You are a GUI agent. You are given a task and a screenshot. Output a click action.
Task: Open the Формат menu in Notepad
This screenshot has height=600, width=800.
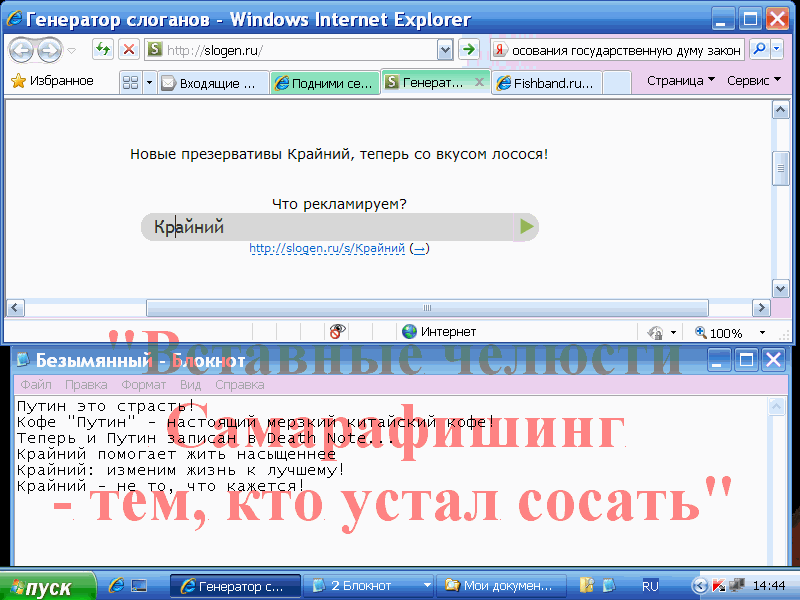(144, 384)
